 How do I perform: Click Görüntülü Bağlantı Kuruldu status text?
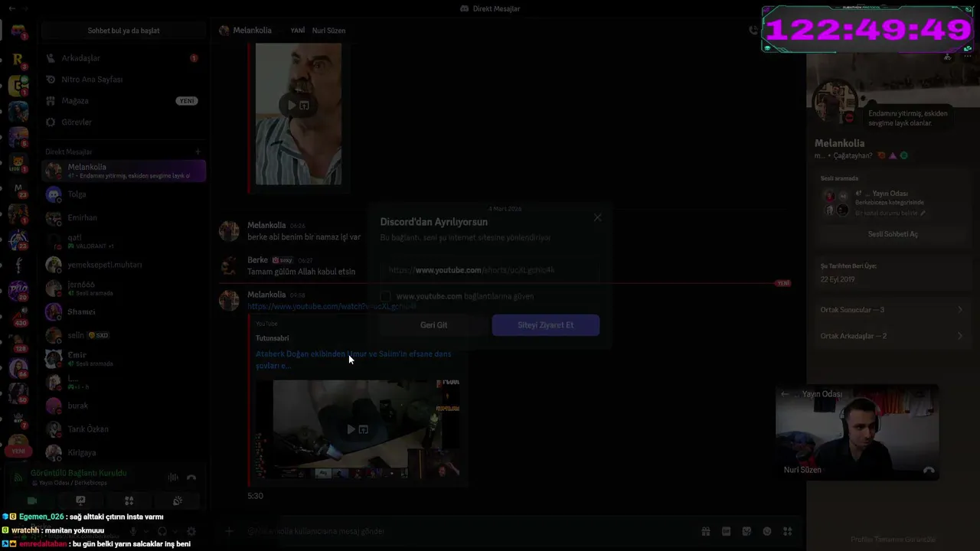(x=78, y=473)
